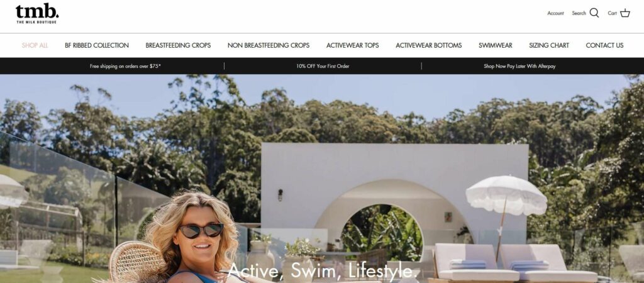
Task: Click the tmb. Milk Boutique logo
Action: pyautogui.click(x=37, y=14)
